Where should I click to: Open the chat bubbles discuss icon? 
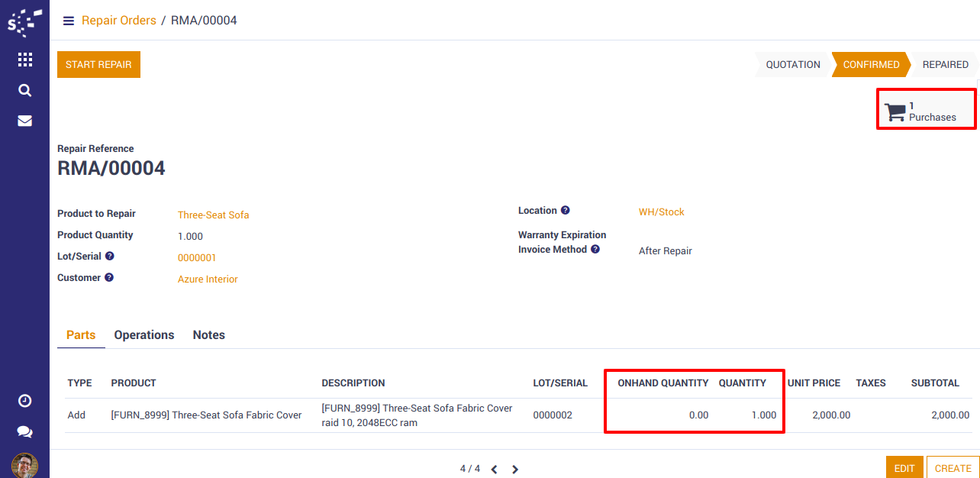point(25,432)
